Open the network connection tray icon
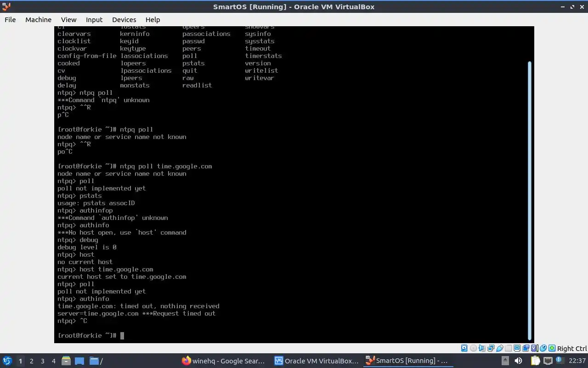The width and height of the screenshot is (588, 368). [x=548, y=361]
